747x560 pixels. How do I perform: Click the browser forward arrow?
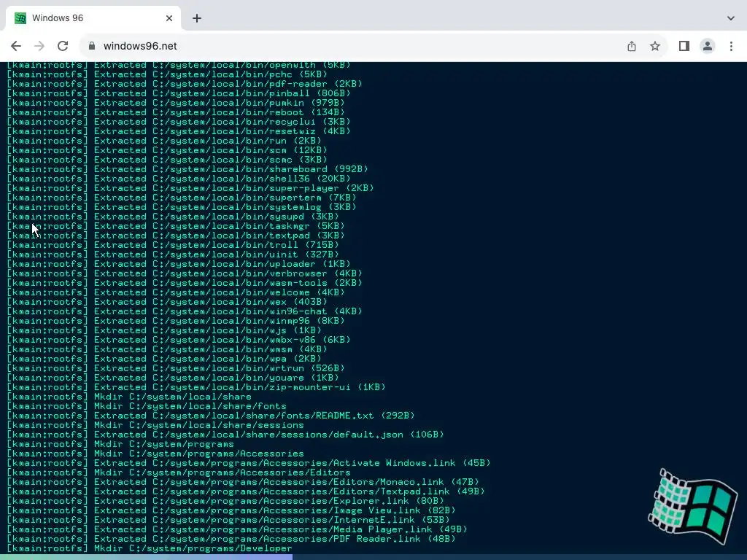pyautogui.click(x=39, y=46)
